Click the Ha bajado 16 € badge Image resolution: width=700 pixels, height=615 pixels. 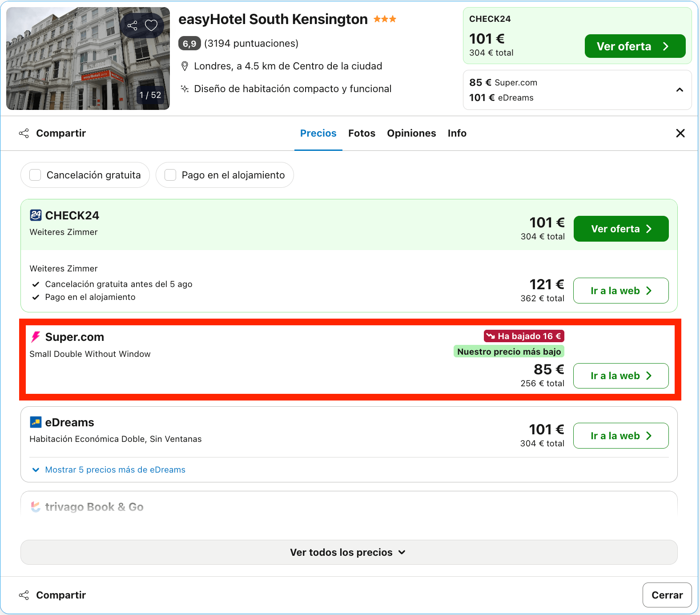coord(524,336)
